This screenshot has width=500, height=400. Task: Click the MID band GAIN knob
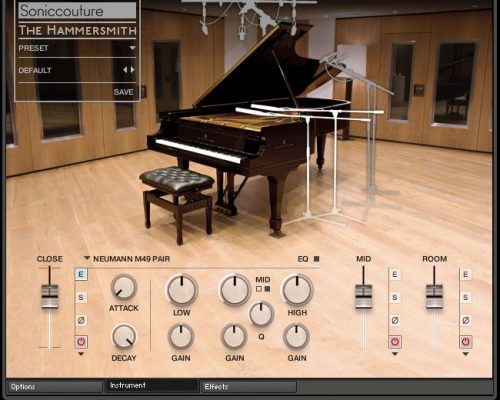coord(234,337)
